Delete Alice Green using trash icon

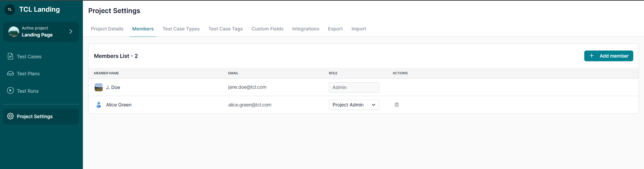tap(397, 105)
